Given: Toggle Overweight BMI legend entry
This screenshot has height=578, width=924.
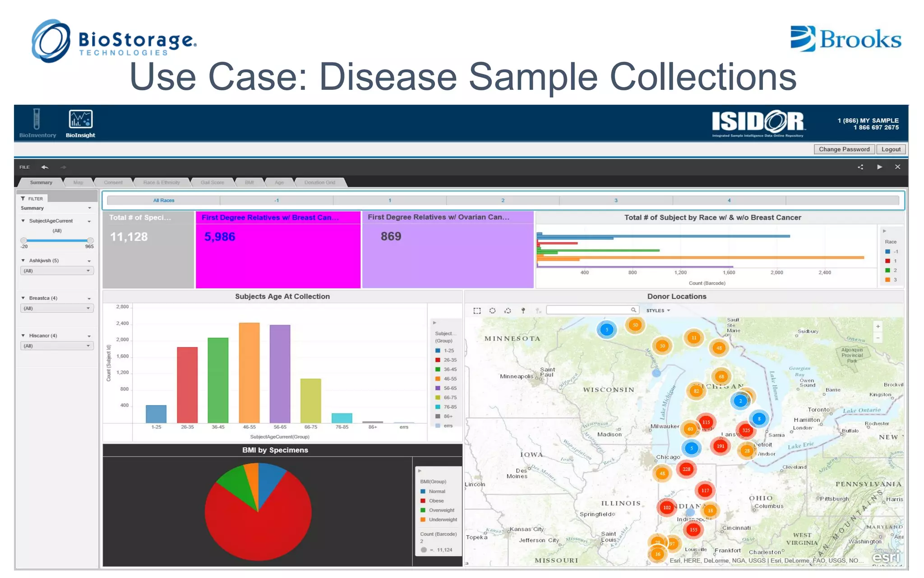Looking at the screenshot, I should 437,510.
